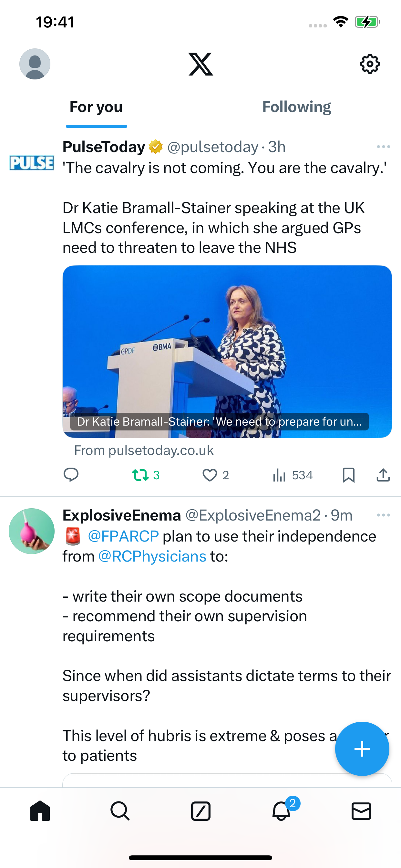401x868 pixels.
Task: Share the PulseToday post
Action: click(x=383, y=475)
